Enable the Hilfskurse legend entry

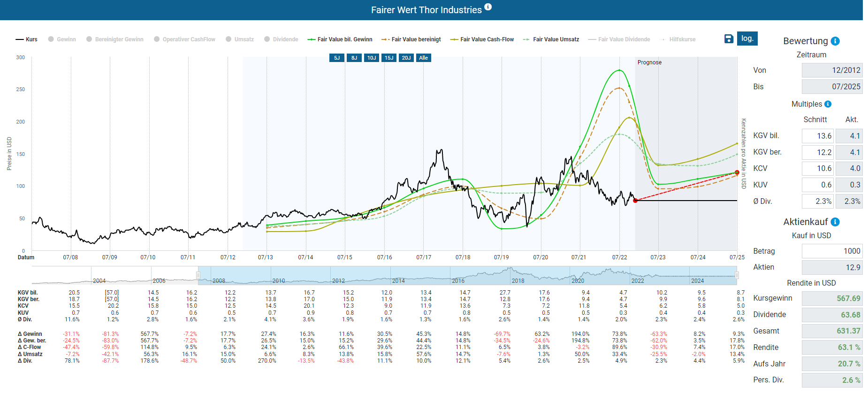pyautogui.click(x=678, y=39)
